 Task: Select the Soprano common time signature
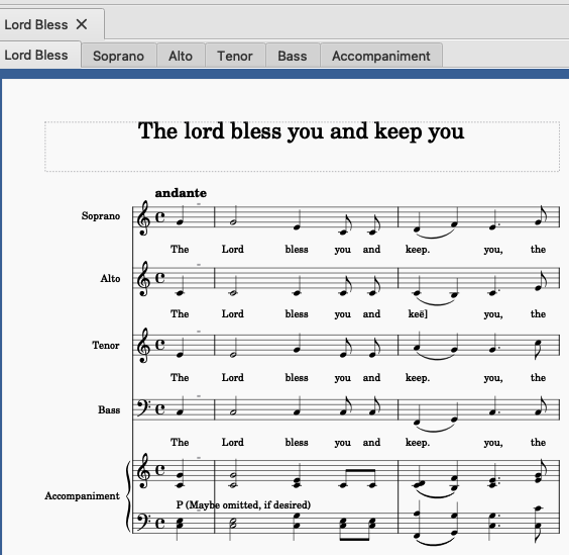160,216
